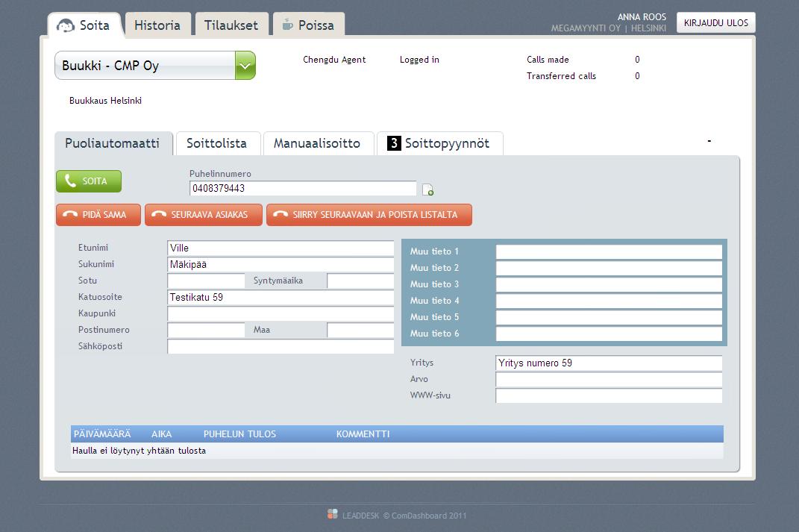Screen dimensions: 799x532
Task: Click the Muu tieto 4 input field
Action: tap(609, 301)
